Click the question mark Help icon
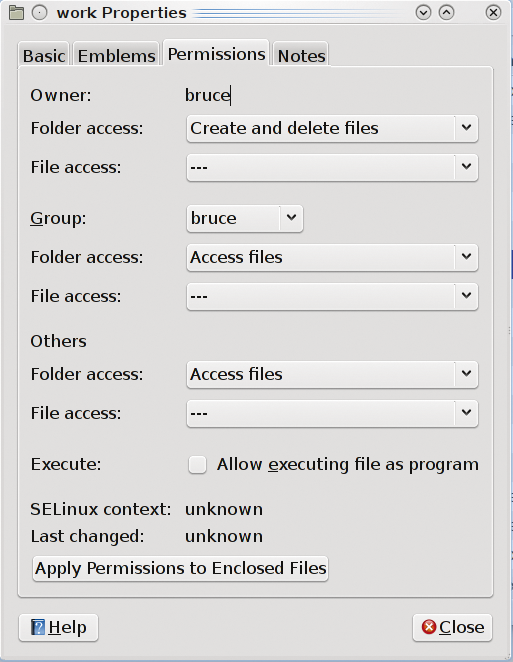 [x=38, y=627]
